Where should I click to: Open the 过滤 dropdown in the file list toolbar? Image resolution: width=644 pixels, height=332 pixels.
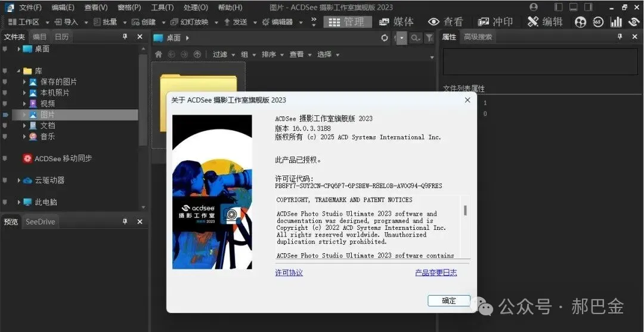click(x=224, y=54)
